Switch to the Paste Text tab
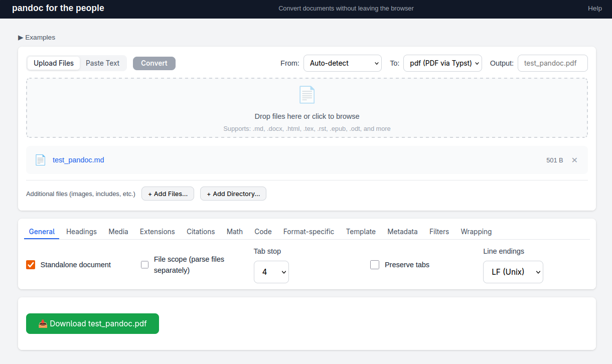 click(102, 63)
